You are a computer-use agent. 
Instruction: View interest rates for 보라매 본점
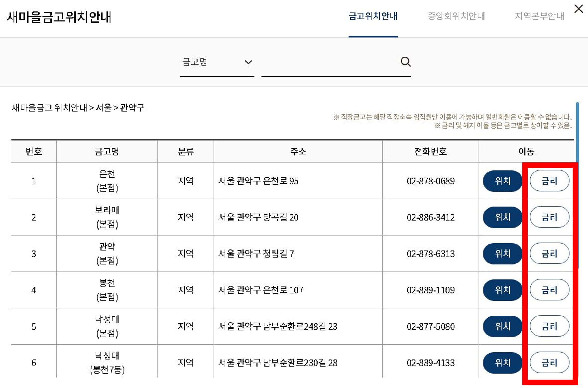[550, 217]
